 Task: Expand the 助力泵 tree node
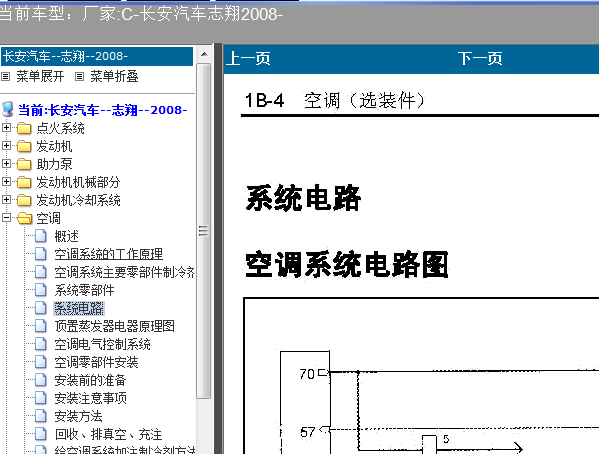coord(6,164)
